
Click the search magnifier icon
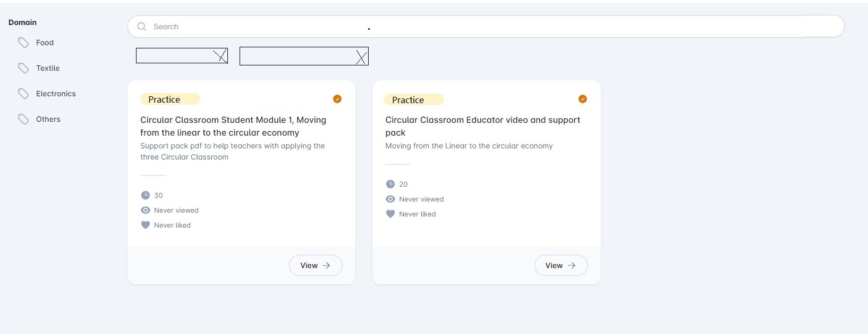point(142,27)
